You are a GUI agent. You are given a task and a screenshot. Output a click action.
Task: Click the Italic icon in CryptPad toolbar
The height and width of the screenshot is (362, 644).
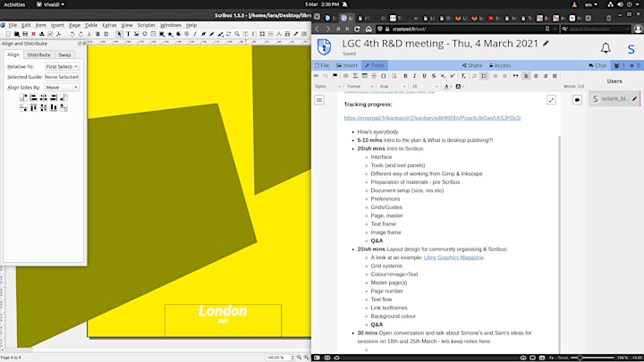[x=414, y=76]
